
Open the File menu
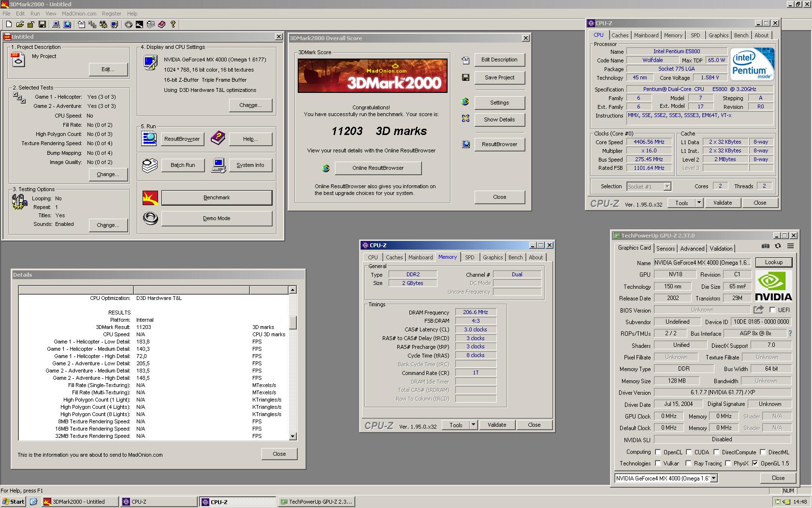[x=6, y=14]
